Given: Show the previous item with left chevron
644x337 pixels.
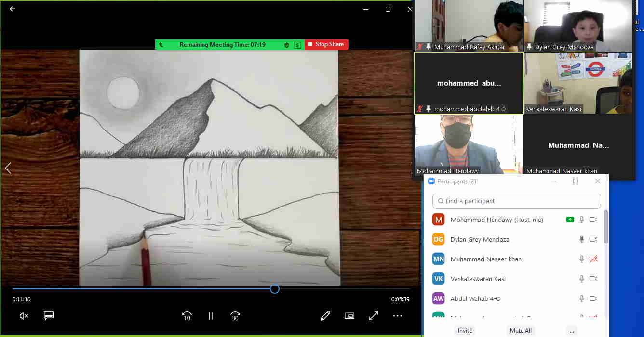Looking at the screenshot, I should 8,168.
